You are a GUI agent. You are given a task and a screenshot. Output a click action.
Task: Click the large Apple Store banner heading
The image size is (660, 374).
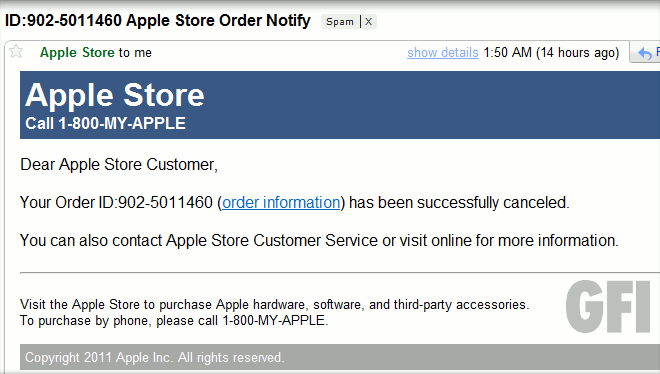pos(114,95)
